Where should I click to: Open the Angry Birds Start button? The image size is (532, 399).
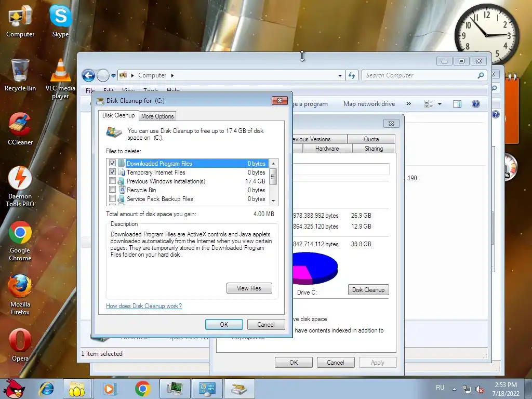coord(13,389)
